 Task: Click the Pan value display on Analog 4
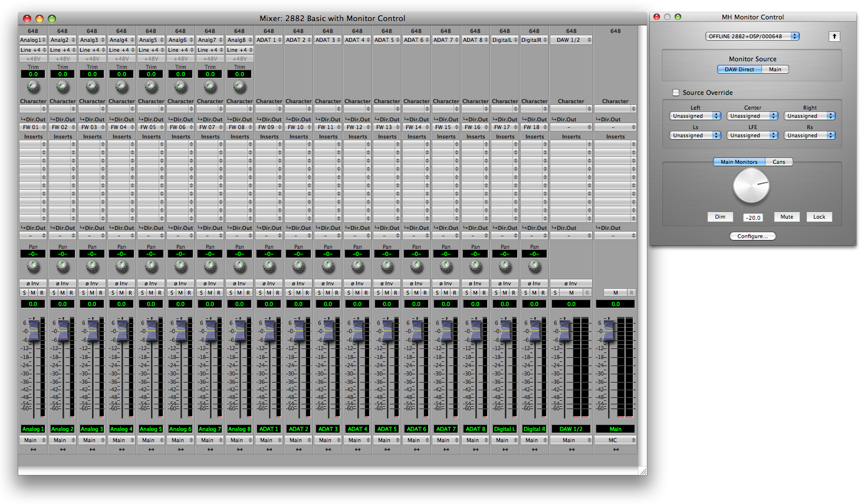pyautogui.click(x=121, y=254)
